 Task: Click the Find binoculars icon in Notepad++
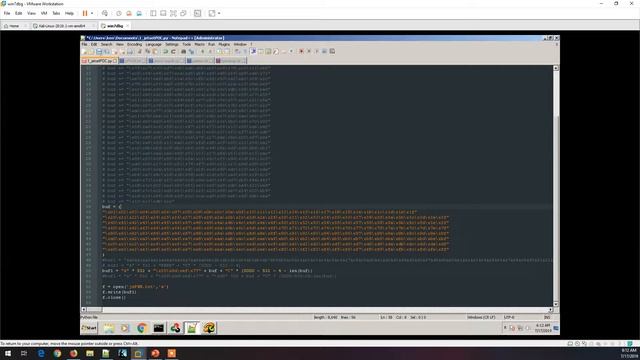point(183,51)
